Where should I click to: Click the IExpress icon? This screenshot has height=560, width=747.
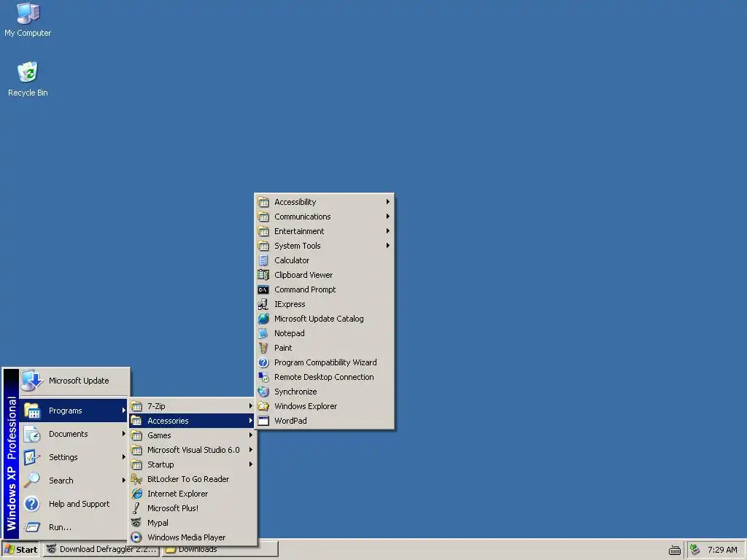pos(263,304)
